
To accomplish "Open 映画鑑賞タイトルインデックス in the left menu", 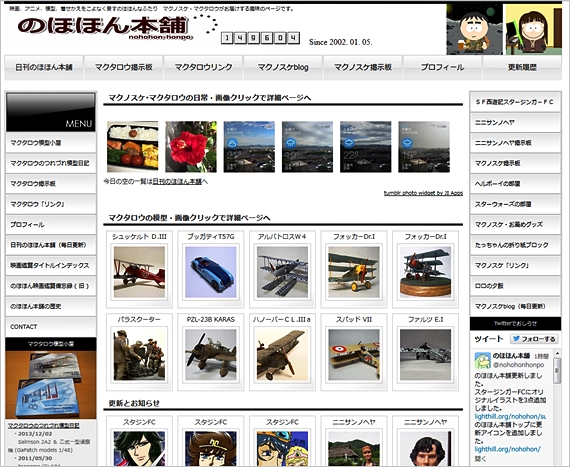I will point(51,265).
